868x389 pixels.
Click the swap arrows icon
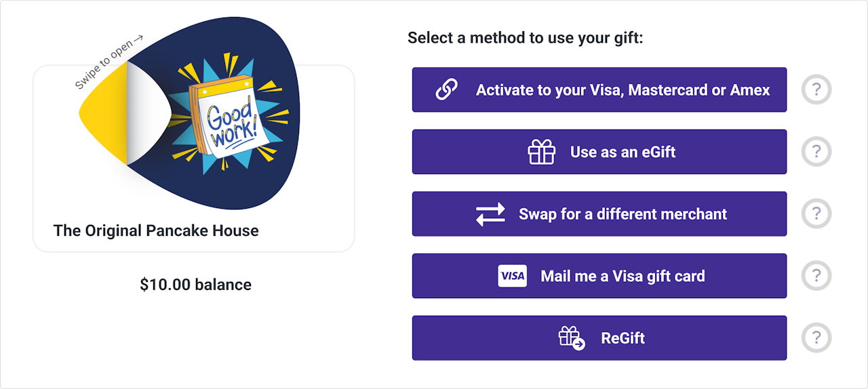[x=490, y=214]
